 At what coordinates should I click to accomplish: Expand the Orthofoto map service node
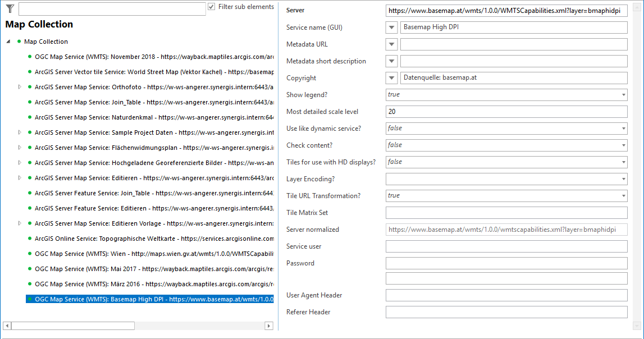(x=20, y=87)
